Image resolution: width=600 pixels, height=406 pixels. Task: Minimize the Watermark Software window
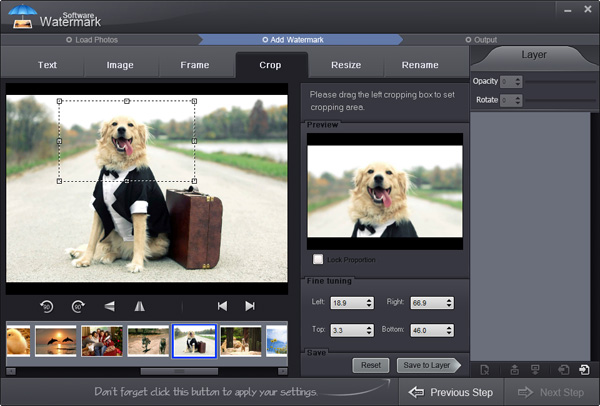568,11
